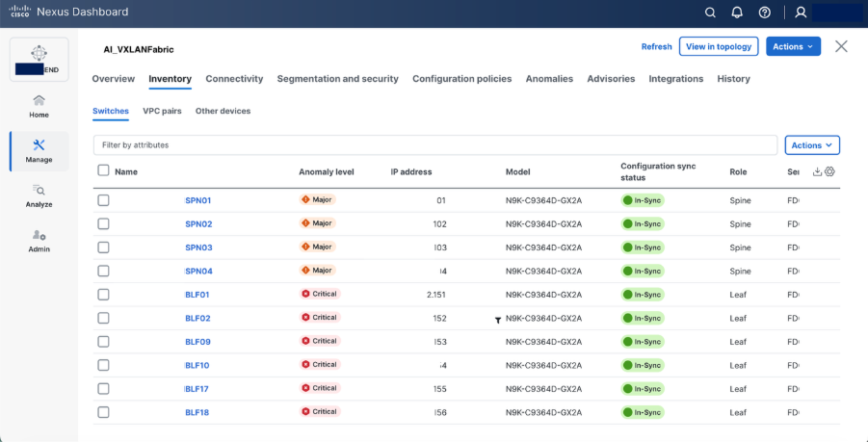
Task: Expand the blue Actions dropdown at top
Action: point(793,46)
